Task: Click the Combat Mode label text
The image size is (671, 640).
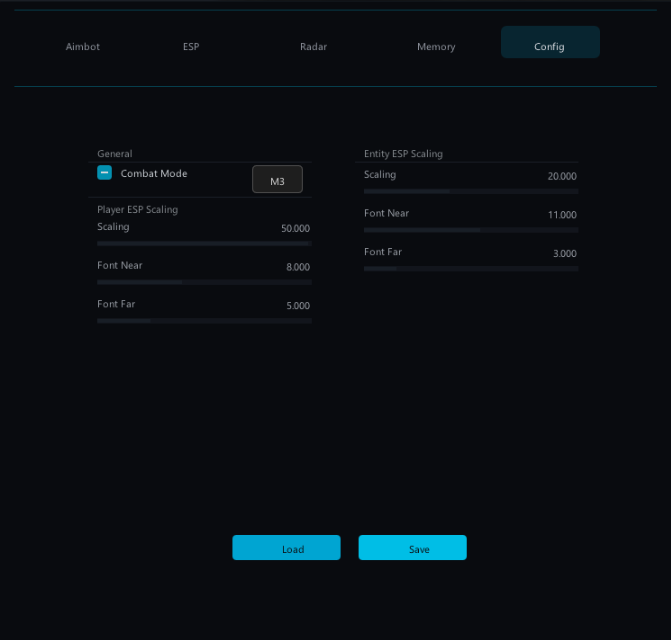Action: point(154,173)
